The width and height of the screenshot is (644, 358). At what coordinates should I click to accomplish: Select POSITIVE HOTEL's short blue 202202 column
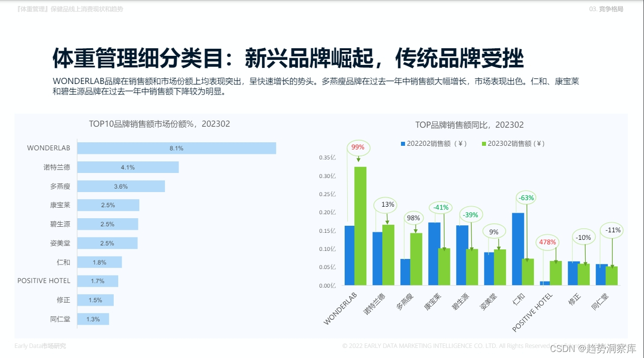(544, 283)
